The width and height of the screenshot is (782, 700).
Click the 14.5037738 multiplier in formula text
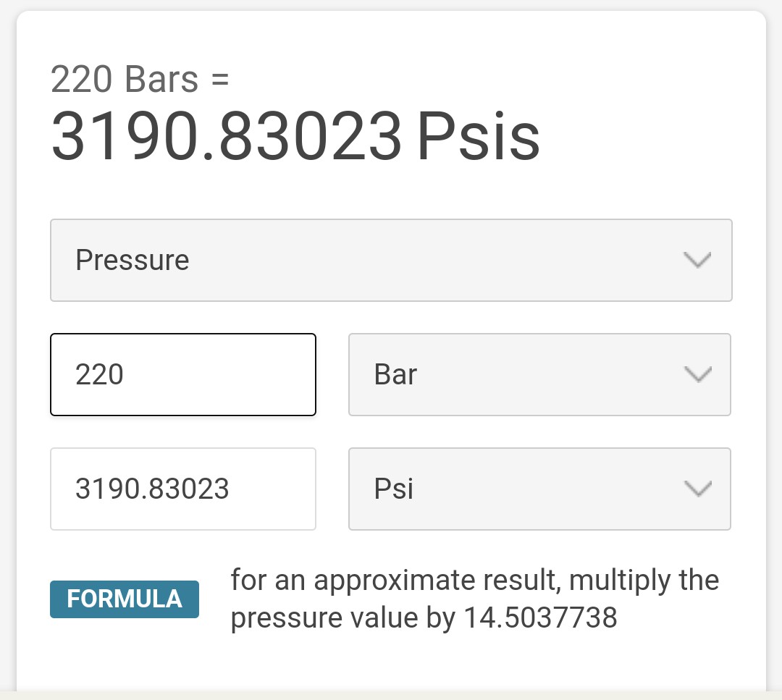tap(540, 617)
